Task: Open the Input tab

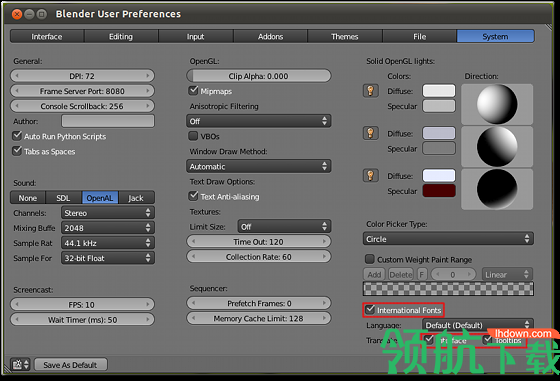Action: coord(196,36)
